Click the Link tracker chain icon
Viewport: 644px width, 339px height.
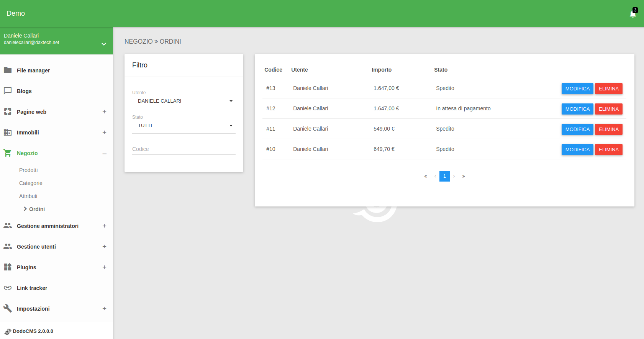tap(8, 288)
